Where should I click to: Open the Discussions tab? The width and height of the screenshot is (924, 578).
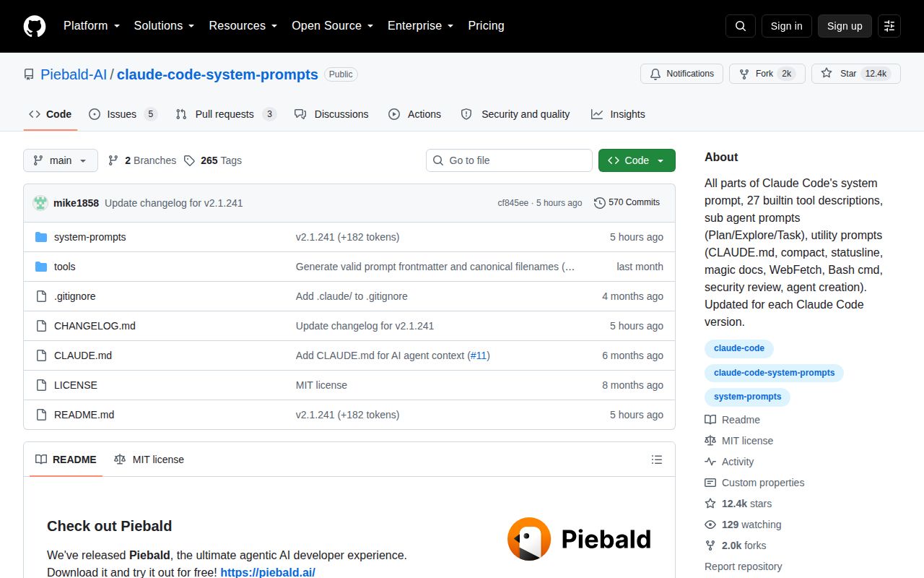331,114
